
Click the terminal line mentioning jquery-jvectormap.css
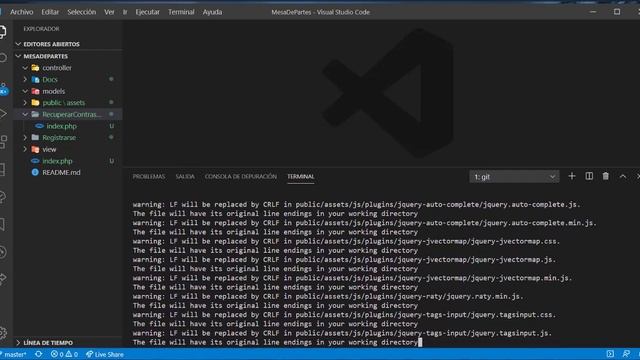[x=346, y=241]
